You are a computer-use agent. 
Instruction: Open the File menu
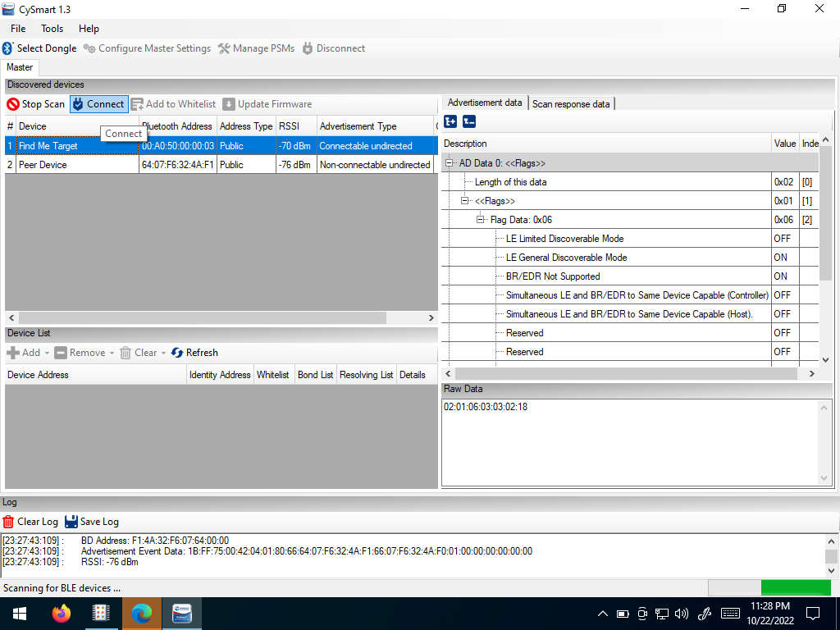(18, 29)
